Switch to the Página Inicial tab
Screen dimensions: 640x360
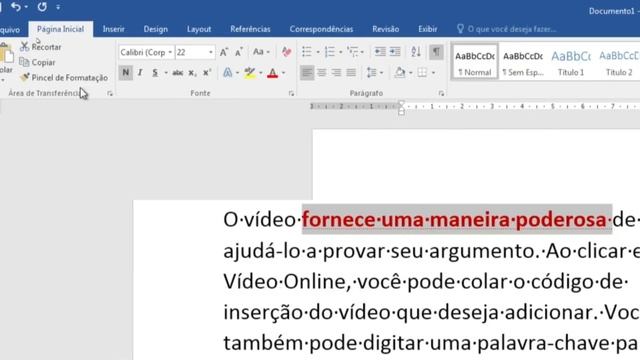pyautogui.click(x=60, y=29)
